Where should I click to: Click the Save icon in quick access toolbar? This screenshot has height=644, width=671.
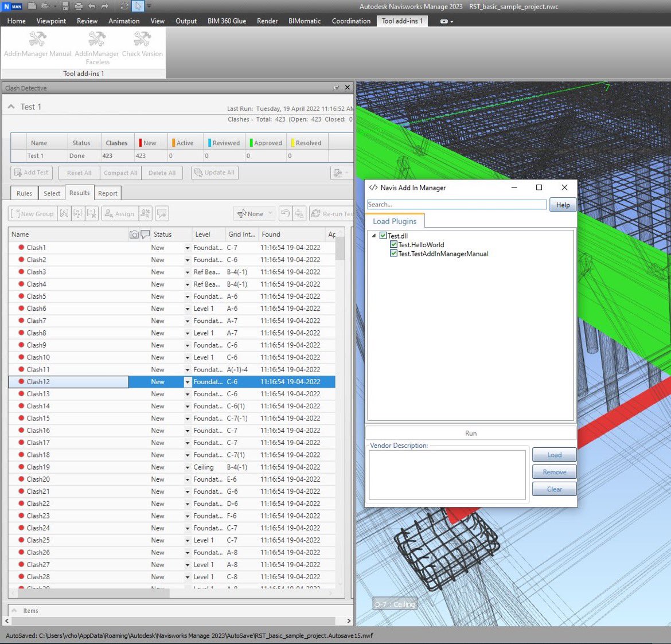65,6
